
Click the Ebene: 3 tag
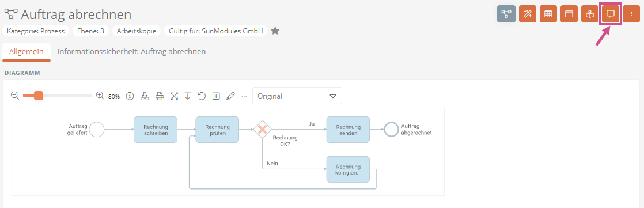click(x=90, y=31)
